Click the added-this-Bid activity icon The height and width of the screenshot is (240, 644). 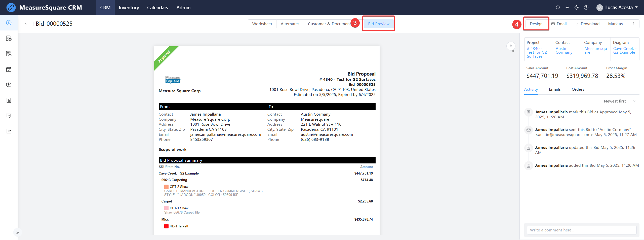pos(529,166)
